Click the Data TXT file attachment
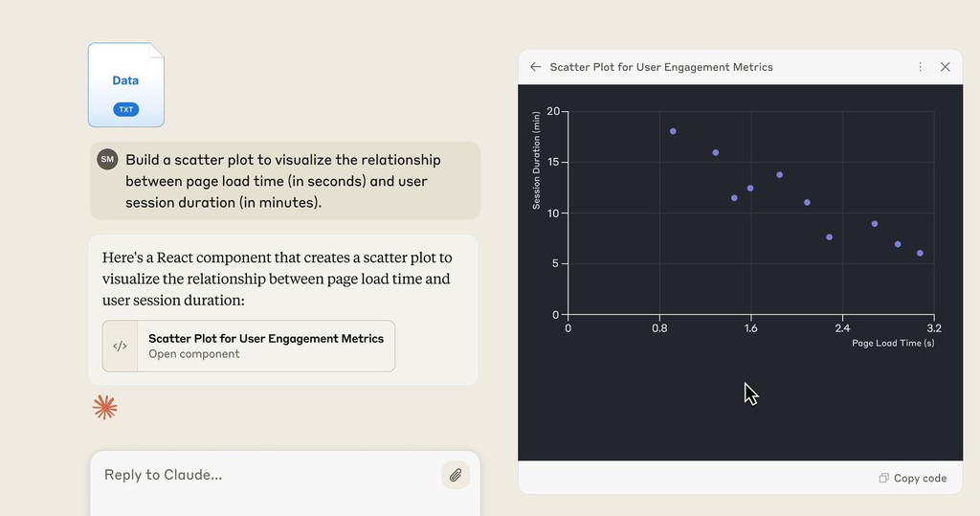The width and height of the screenshot is (980, 516). click(x=126, y=85)
